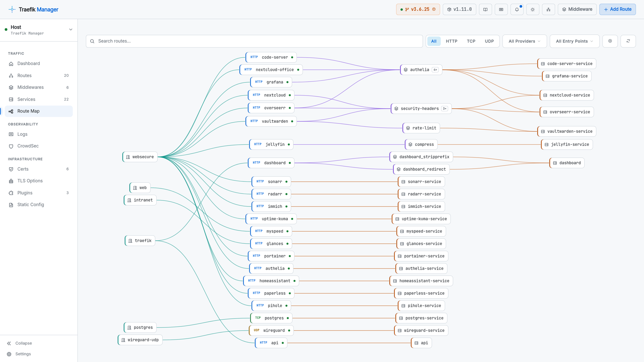Click the traefik entry point node
This screenshot has width=644, height=362.
point(140,241)
